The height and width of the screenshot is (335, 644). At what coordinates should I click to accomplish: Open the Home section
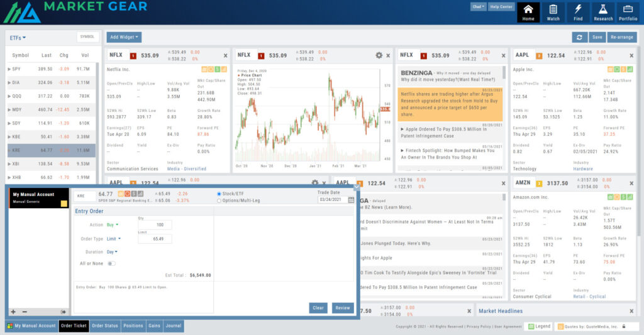(528, 13)
